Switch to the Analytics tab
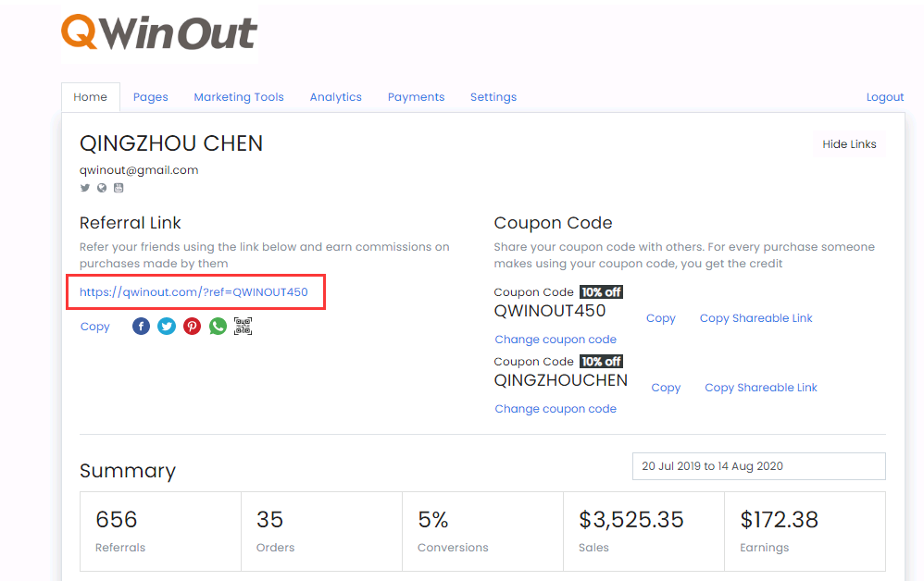This screenshot has height=581, width=924. click(x=335, y=97)
